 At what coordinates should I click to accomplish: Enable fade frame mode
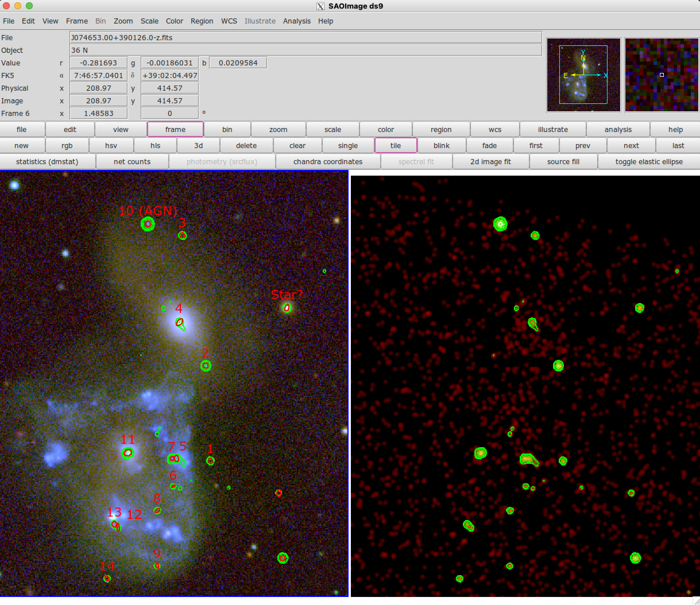tap(490, 146)
